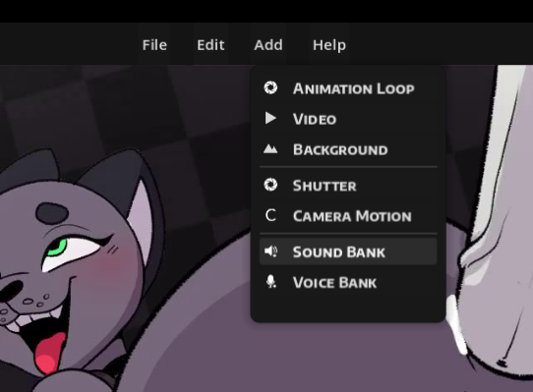
Task: Open the Help menu
Action: tap(329, 44)
